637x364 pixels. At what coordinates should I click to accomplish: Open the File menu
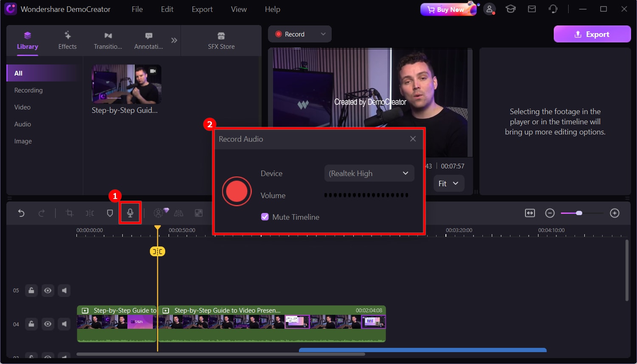click(137, 9)
